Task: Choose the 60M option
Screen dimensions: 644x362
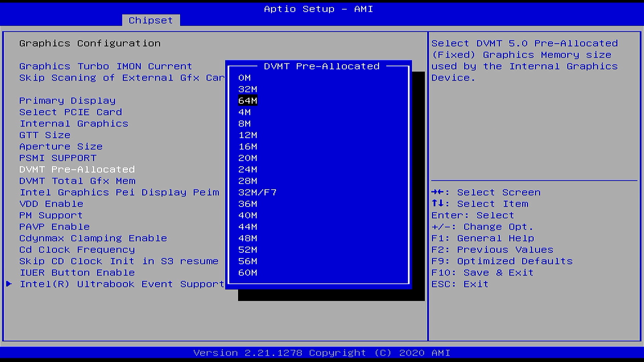Action: tap(248, 273)
